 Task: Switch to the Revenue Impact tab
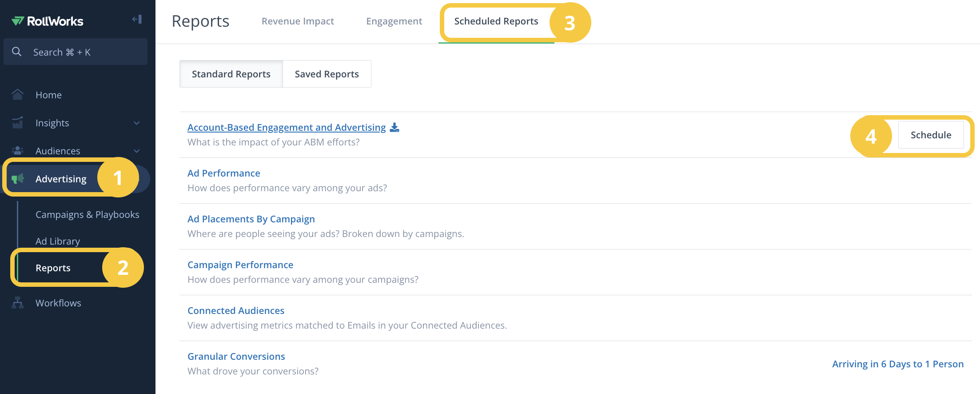(x=298, y=21)
